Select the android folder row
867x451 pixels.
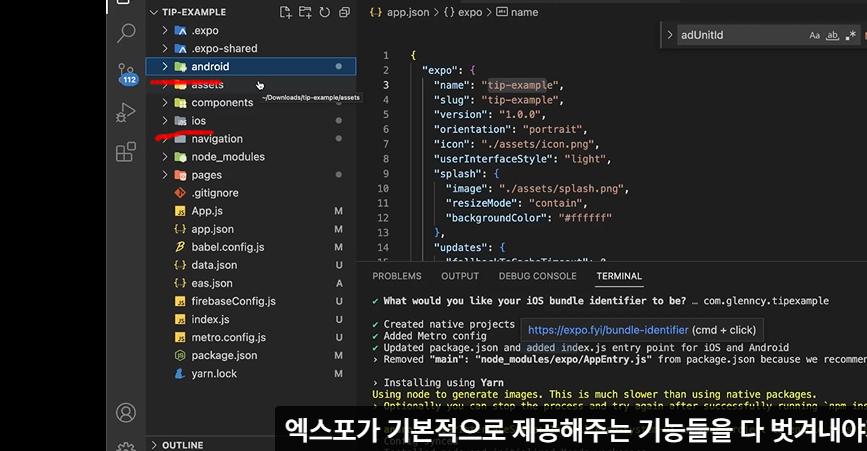point(251,66)
